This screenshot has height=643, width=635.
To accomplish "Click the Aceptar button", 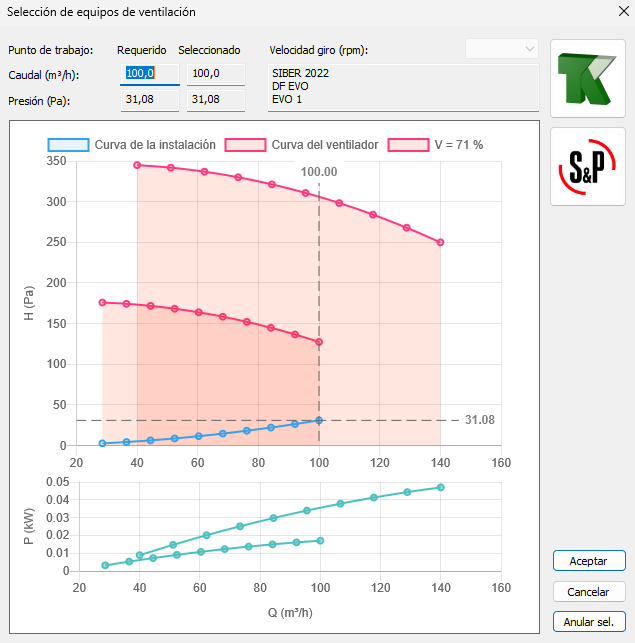I will point(588,561).
